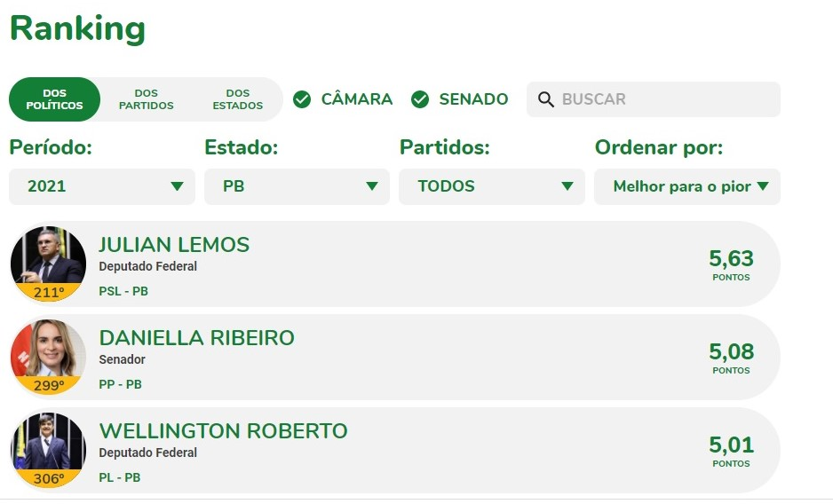Open the Ordenar por sorting dropdown

coord(687,186)
